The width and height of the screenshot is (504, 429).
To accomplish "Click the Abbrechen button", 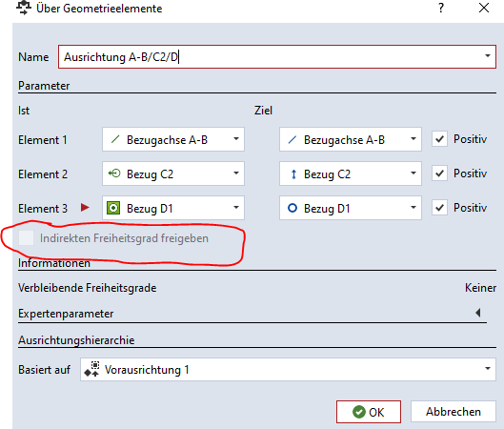I will coord(454,412).
